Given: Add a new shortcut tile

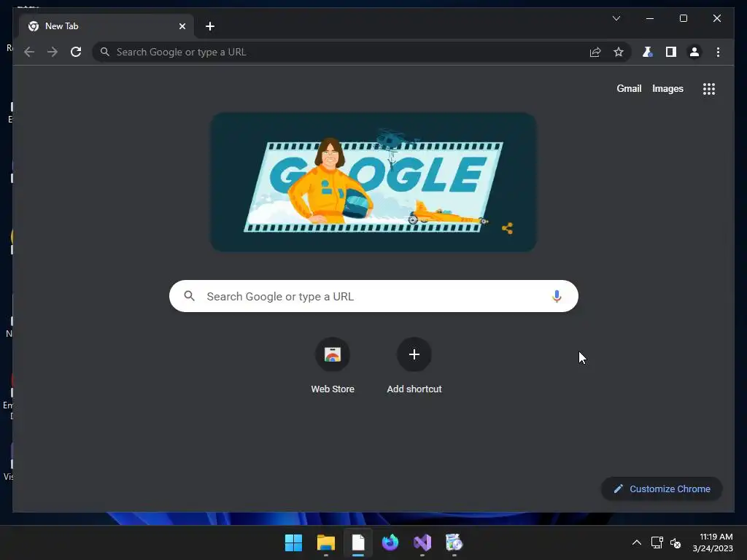Looking at the screenshot, I should coord(414,366).
